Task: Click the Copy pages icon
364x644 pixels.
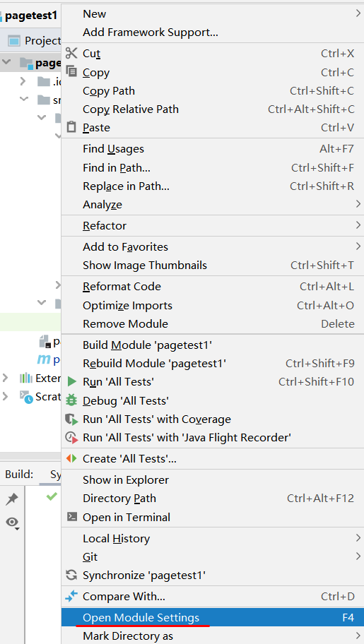Action: click(71, 72)
